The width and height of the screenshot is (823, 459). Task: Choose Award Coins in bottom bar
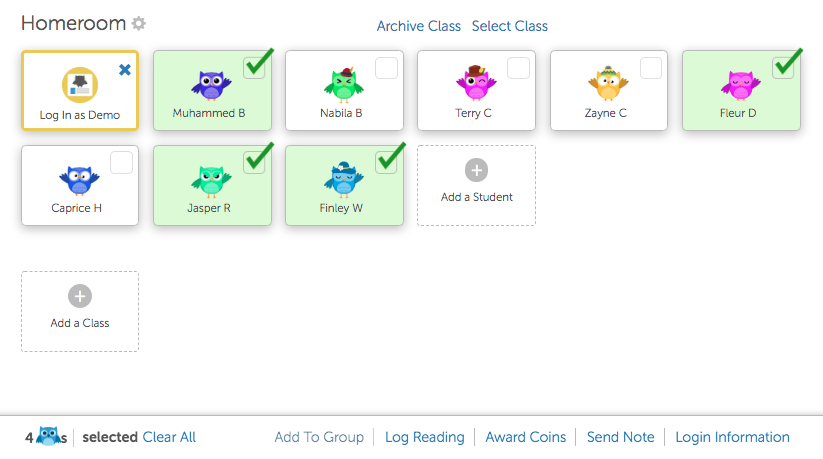[526, 437]
